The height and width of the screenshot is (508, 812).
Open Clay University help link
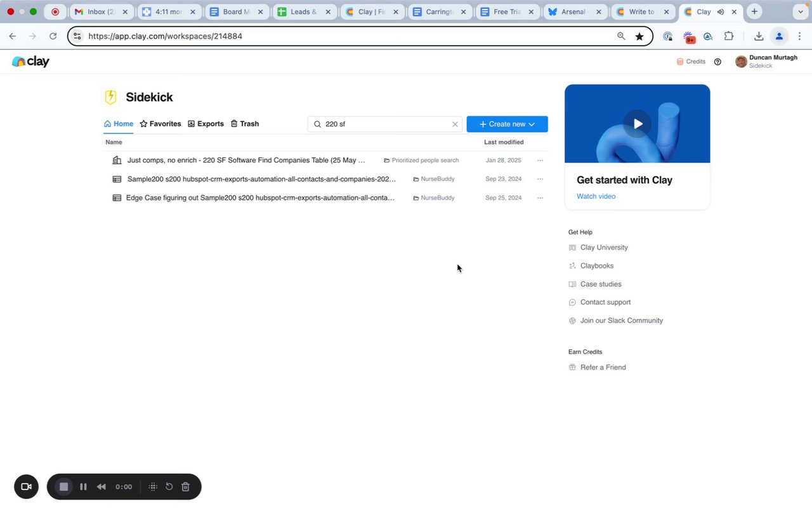[x=598, y=248]
